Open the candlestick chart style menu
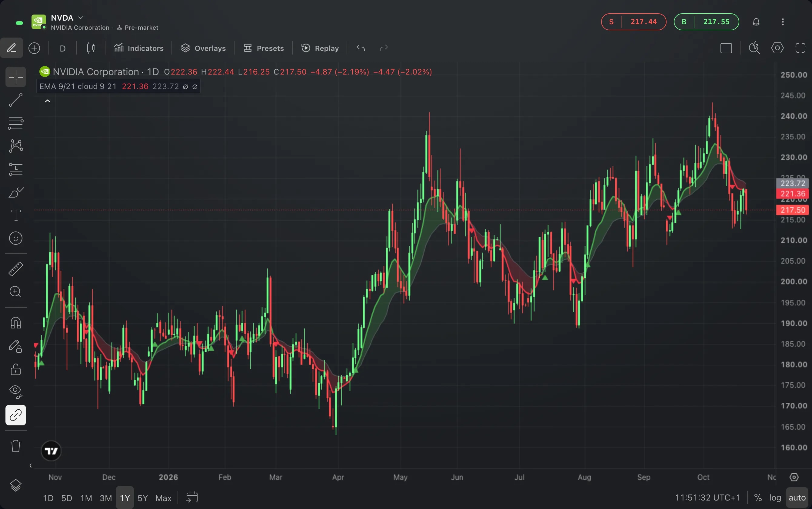Viewport: 812px width, 509px height. pos(91,48)
